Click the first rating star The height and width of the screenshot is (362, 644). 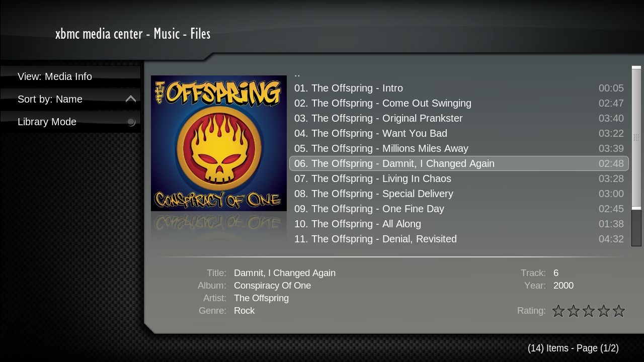(x=558, y=311)
